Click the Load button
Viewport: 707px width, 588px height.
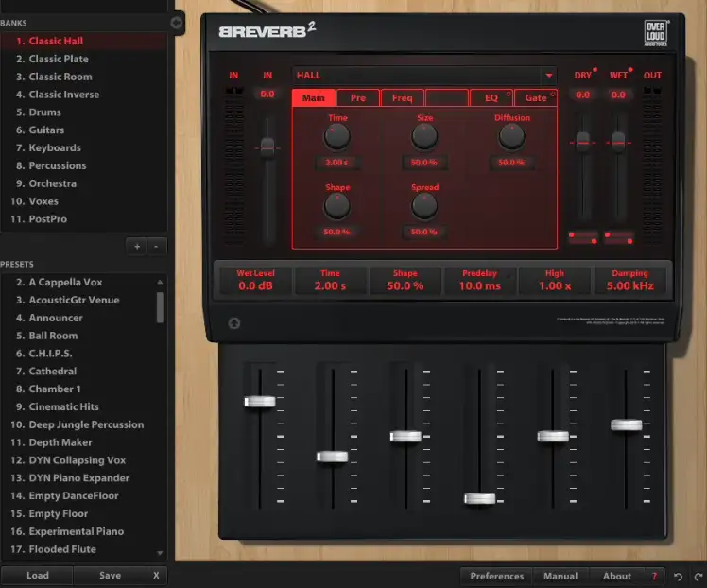38,575
